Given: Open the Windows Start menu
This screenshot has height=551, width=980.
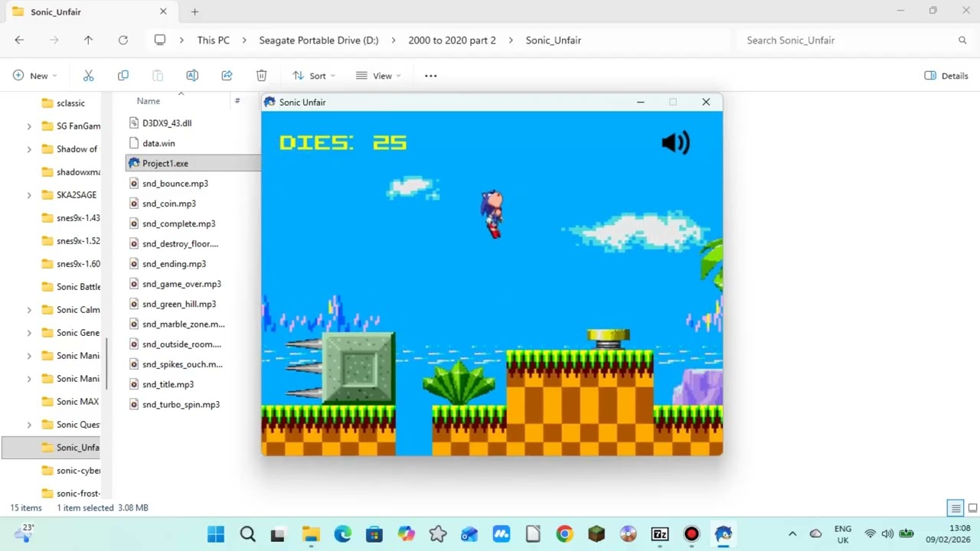Looking at the screenshot, I should 216,533.
